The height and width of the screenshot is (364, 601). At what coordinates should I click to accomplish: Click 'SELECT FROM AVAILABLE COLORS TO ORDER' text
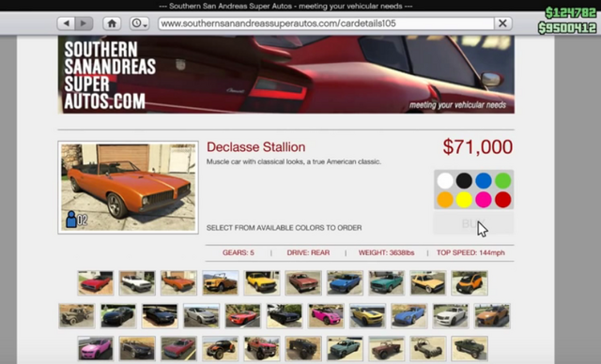pos(284,228)
